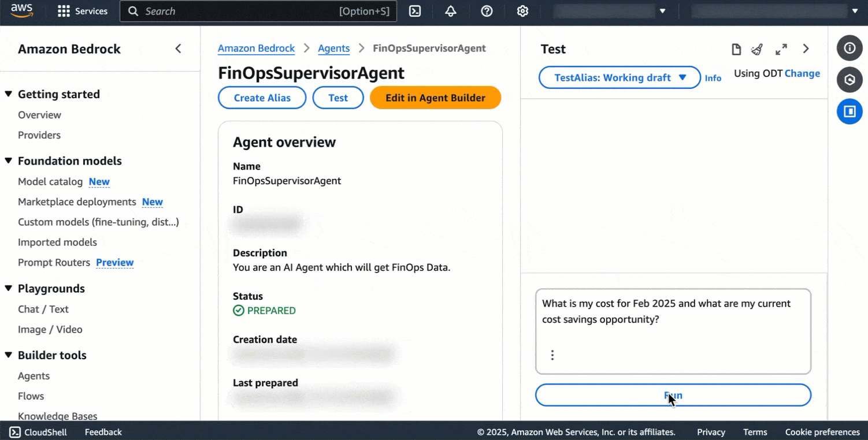Click the Info link beside TestAlias
Screen dimensions: 868x440
point(713,78)
